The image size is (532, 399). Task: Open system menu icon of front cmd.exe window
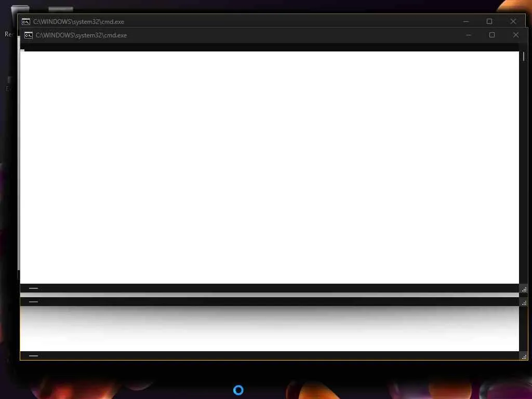pos(29,35)
